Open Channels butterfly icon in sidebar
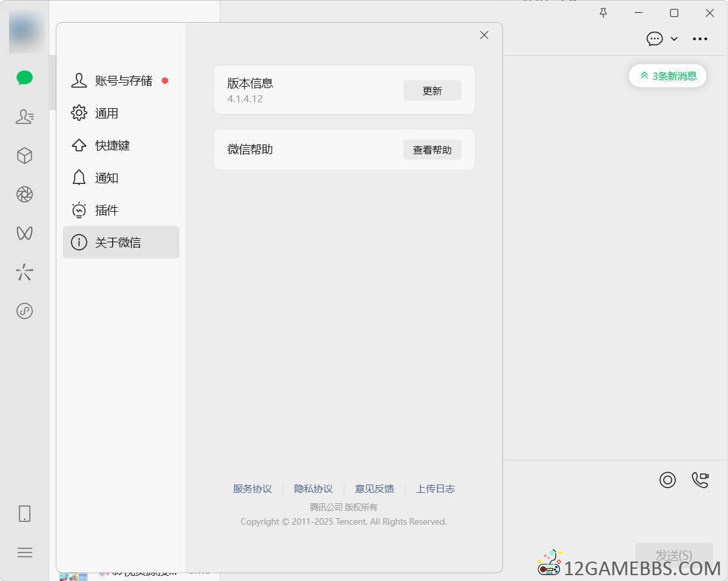The height and width of the screenshot is (581, 728). pyautogui.click(x=25, y=233)
